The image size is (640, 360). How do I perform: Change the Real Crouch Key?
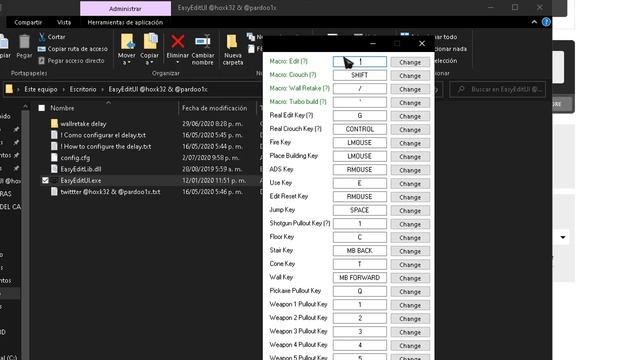pyautogui.click(x=410, y=129)
